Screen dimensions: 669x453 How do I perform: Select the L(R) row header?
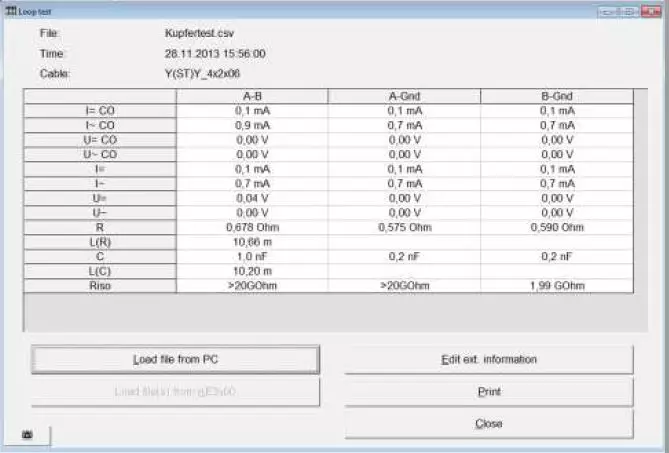pos(100,242)
